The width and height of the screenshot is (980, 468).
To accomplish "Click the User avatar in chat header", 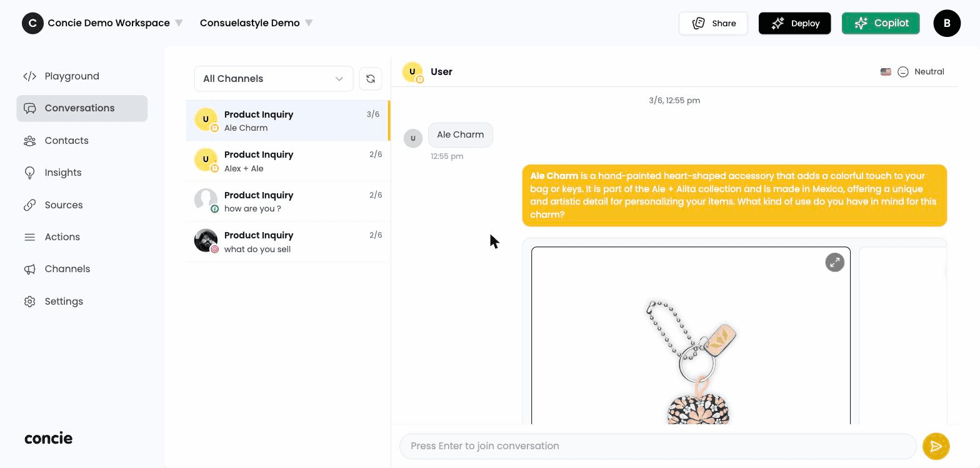I will coord(412,72).
